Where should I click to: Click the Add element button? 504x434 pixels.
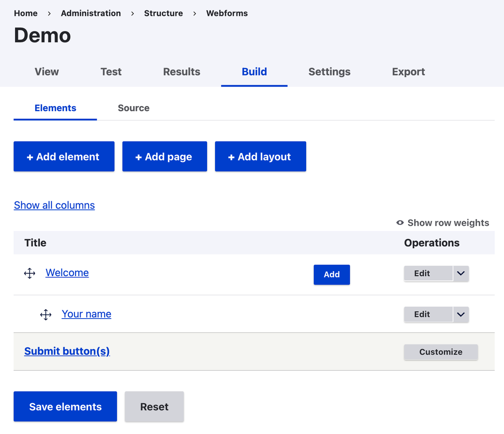click(64, 157)
